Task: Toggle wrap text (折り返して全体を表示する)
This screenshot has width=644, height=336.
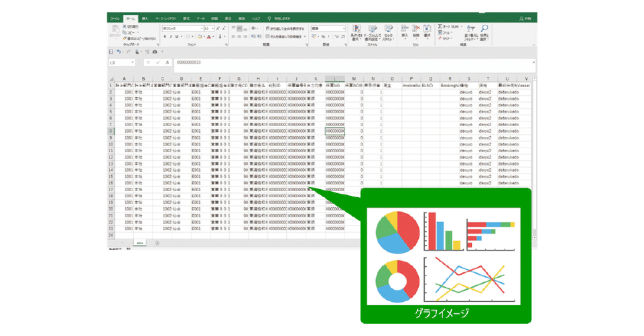Action: pyautogui.click(x=285, y=29)
